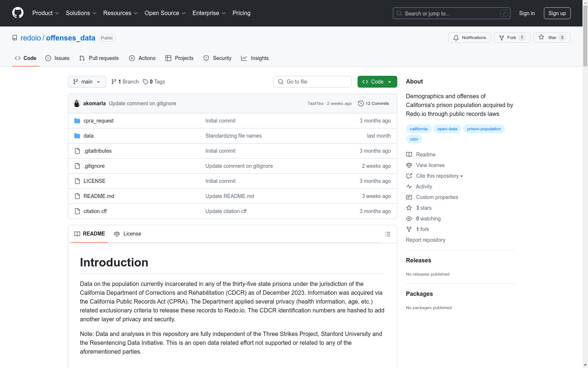Click the Notifications bell icon

coord(456,38)
